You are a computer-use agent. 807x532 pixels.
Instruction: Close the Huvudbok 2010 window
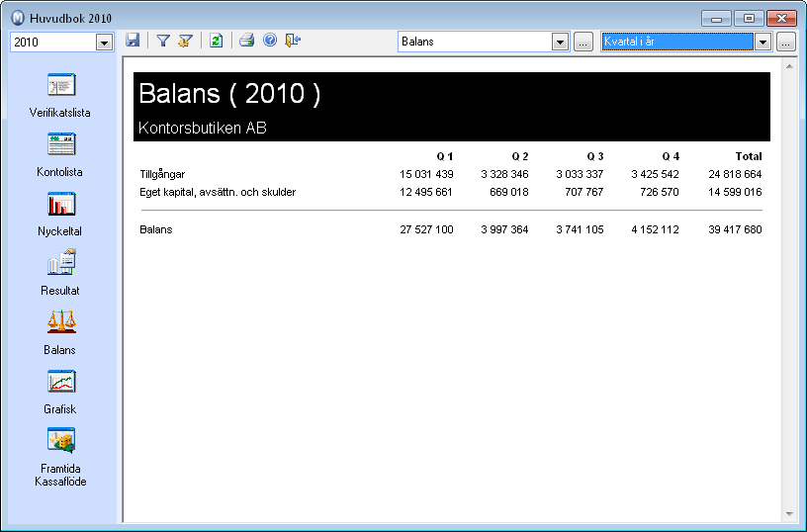[781, 19]
